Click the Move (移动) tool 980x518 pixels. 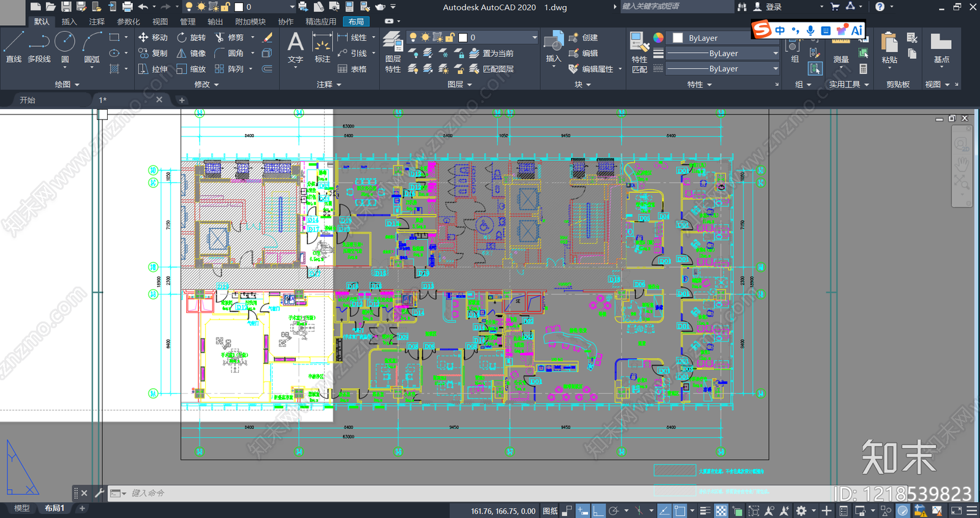click(x=153, y=37)
